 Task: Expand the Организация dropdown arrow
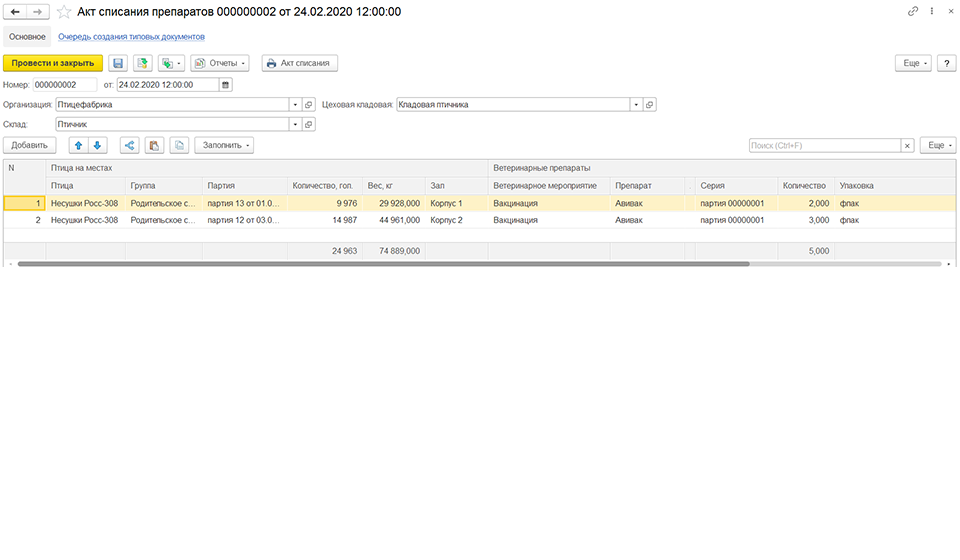click(295, 105)
